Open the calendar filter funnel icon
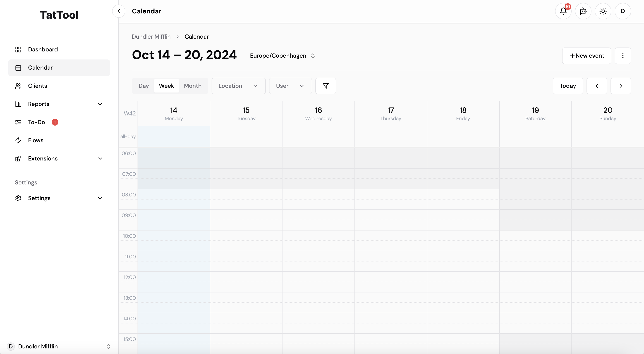The width and height of the screenshot is (644, 354). tap(326, 86)
